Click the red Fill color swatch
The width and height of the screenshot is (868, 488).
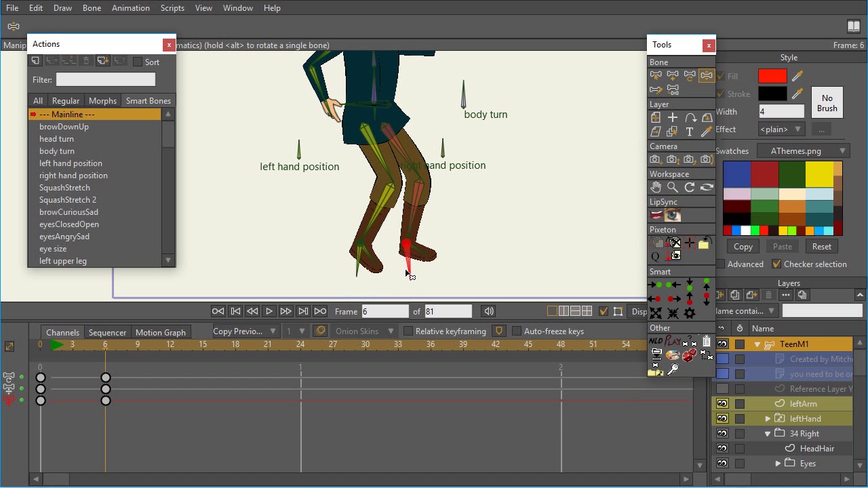(x=772, y=77)
